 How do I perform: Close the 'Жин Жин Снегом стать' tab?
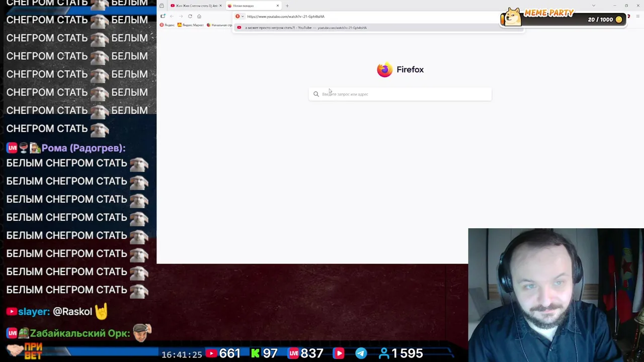220,6
